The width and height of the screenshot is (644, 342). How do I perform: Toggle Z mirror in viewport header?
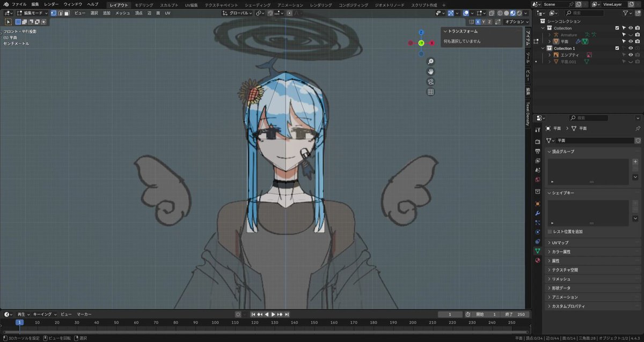[489, 22]
